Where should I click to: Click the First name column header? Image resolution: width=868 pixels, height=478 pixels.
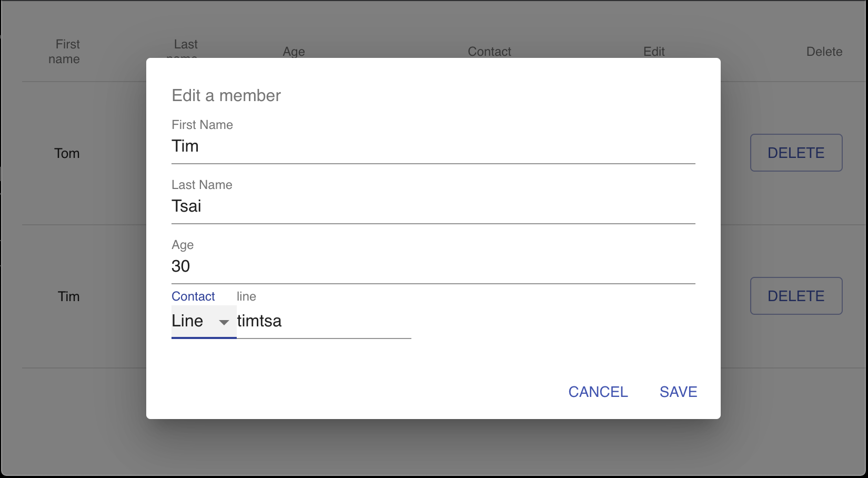coord(66,51)
